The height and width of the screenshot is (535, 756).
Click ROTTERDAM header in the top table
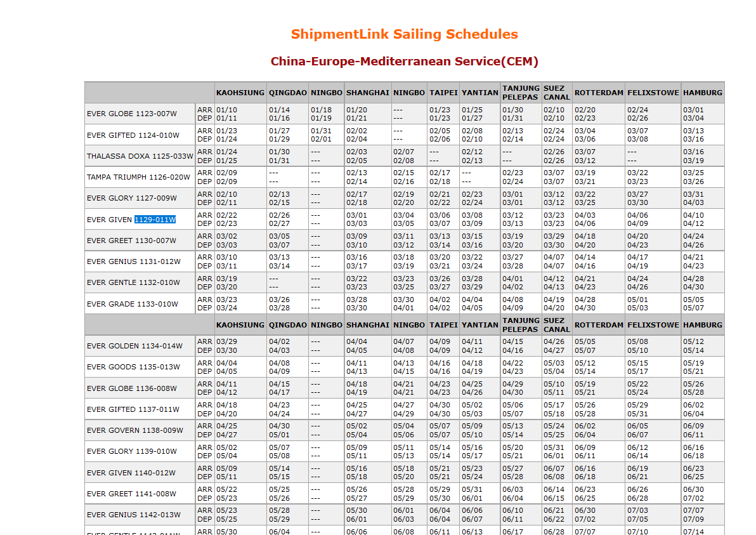coord(599,93)
